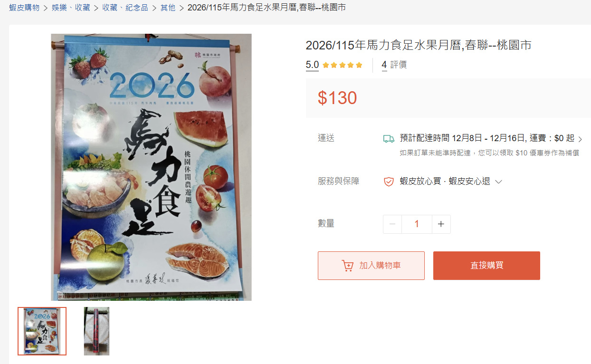Increase quantity with the plus button
The height and width of the screenshot is (364, 591).
441,224
